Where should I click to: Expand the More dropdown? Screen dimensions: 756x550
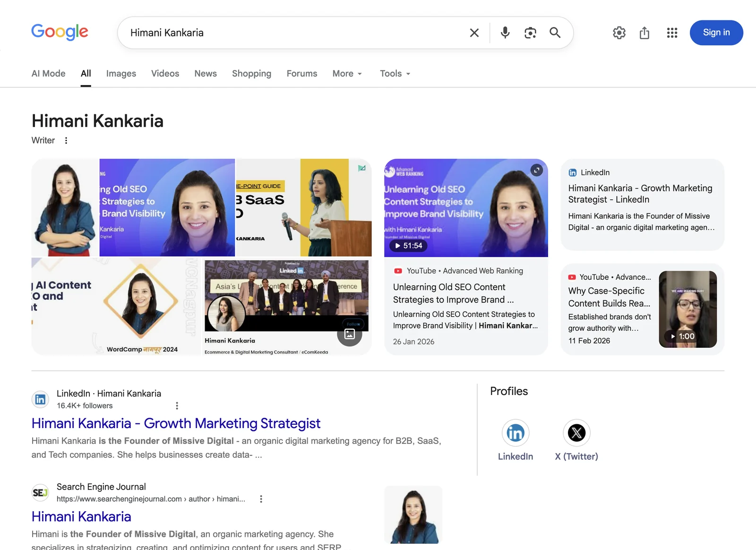(x=347, y=73)
